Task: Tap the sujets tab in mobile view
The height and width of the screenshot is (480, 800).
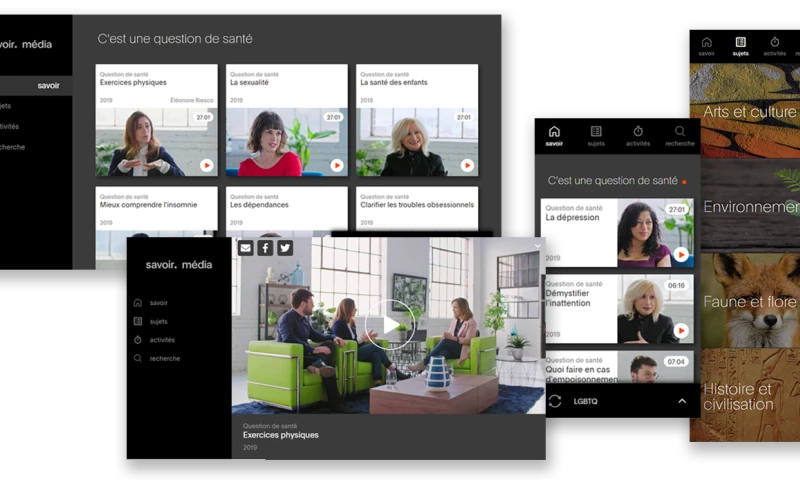Action: coord(596,136)
